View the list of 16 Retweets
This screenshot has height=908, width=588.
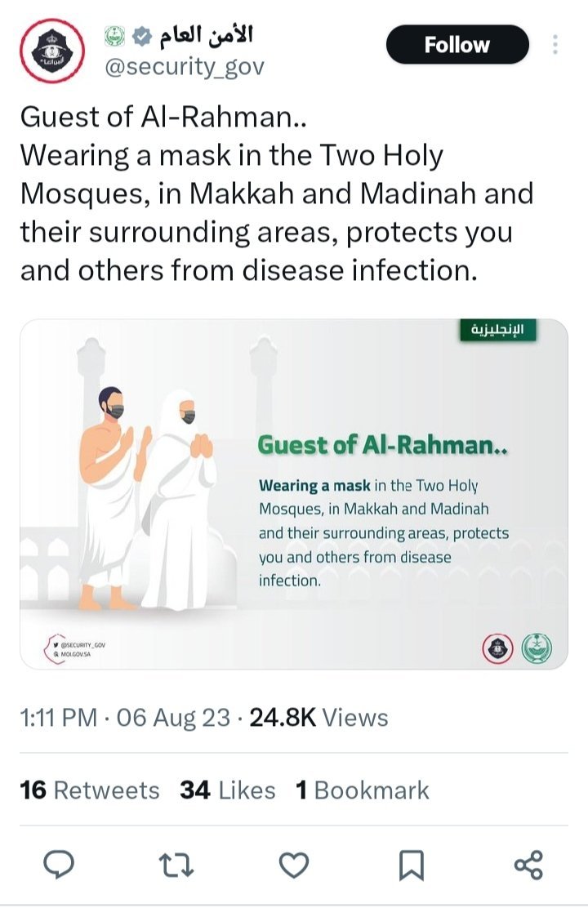[x=90, y=790]
